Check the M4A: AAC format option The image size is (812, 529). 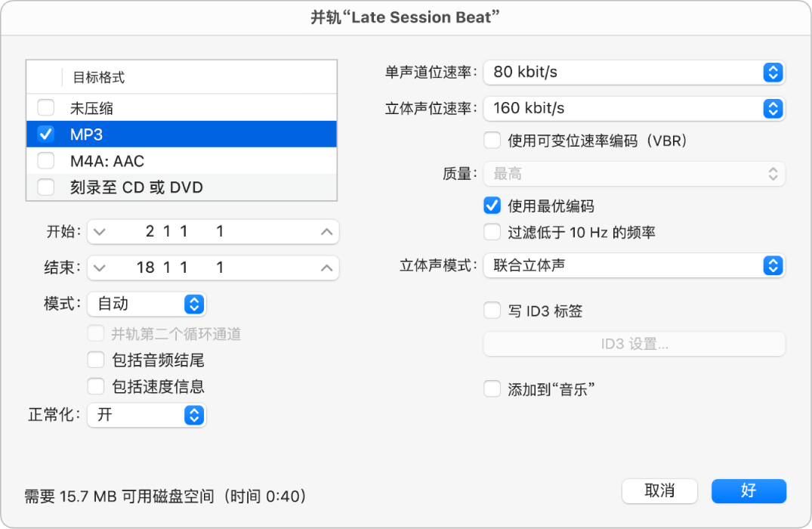pos(45,160)
